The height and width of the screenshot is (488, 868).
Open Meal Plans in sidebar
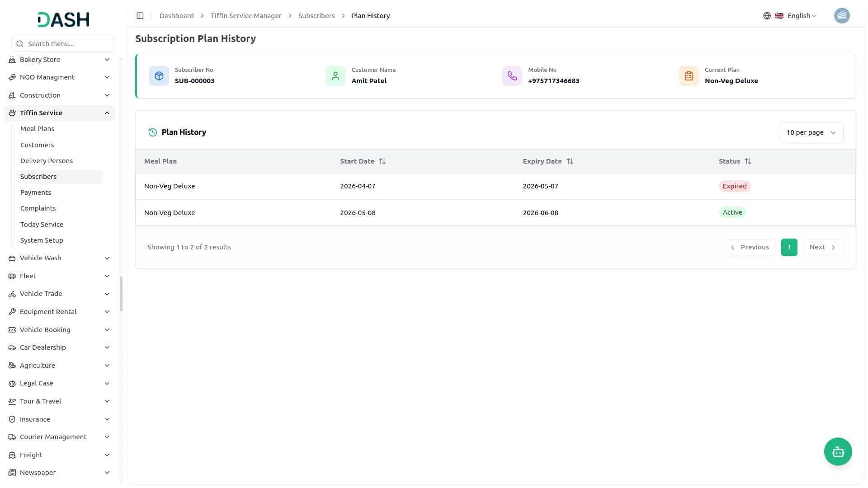37,129
